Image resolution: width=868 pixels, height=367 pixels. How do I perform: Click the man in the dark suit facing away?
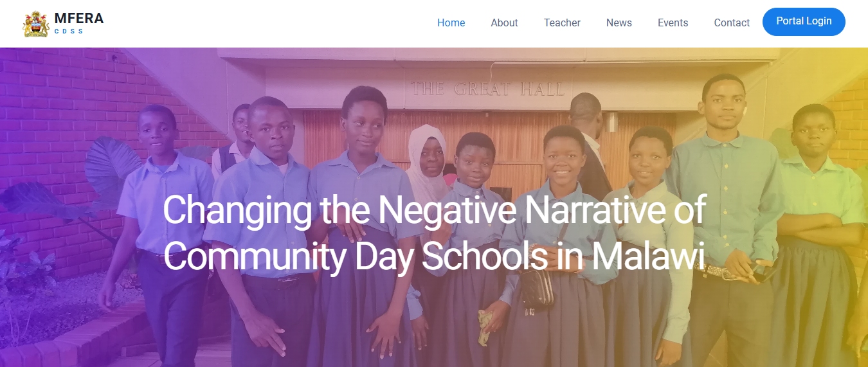click(590, 145)
